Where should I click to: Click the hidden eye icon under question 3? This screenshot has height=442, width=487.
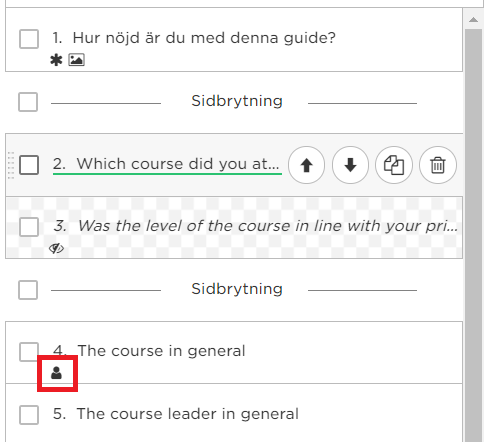click(56, 248)
